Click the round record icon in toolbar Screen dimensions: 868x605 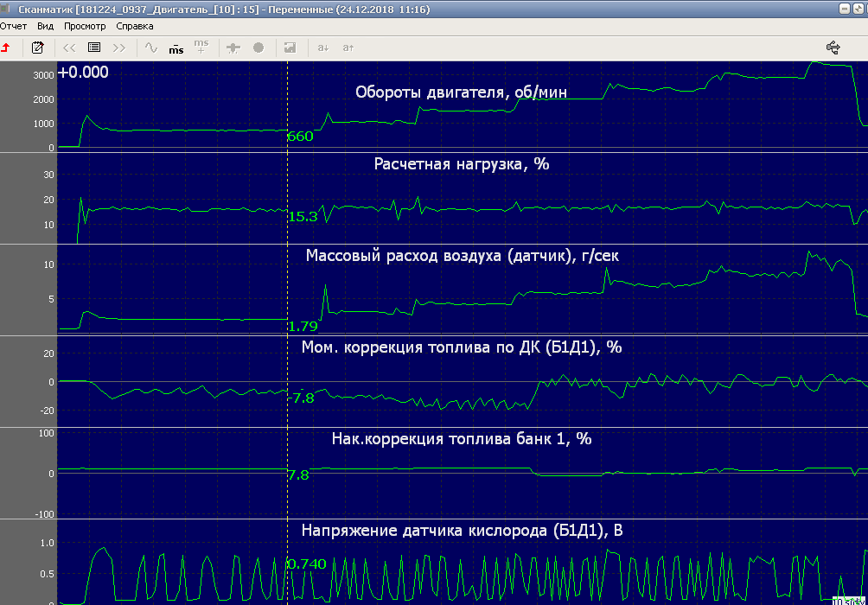[258, 48]
